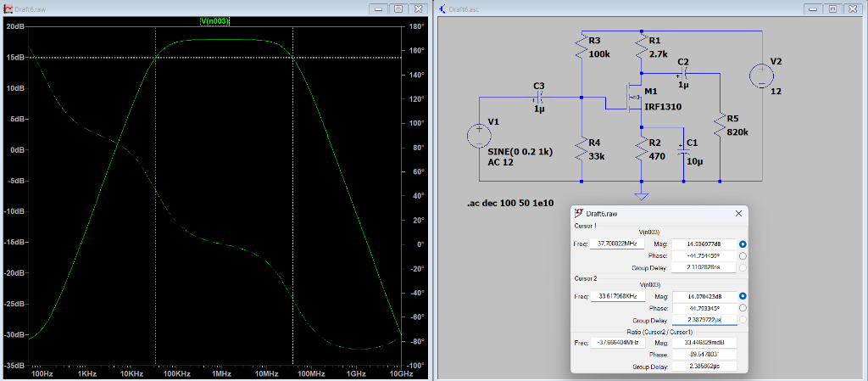The height and width of the screenshot is (381, 868).
Task: Select Cursor 2 Mag radio button
Action: (x=743, y=296)
